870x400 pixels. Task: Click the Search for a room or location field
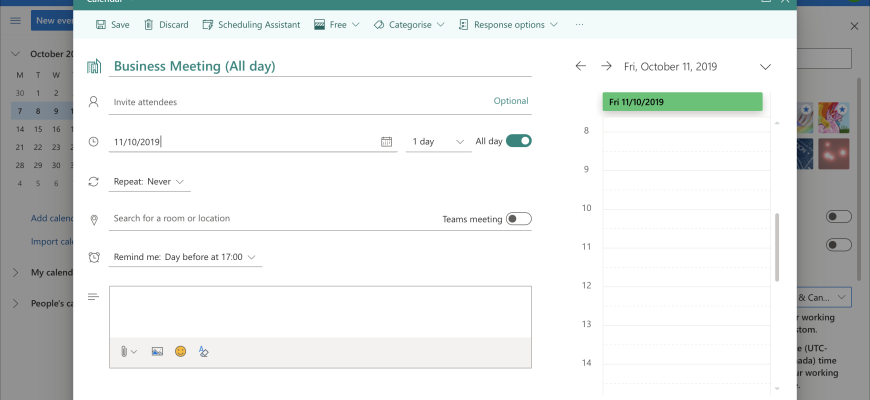[x=270, y=218]
